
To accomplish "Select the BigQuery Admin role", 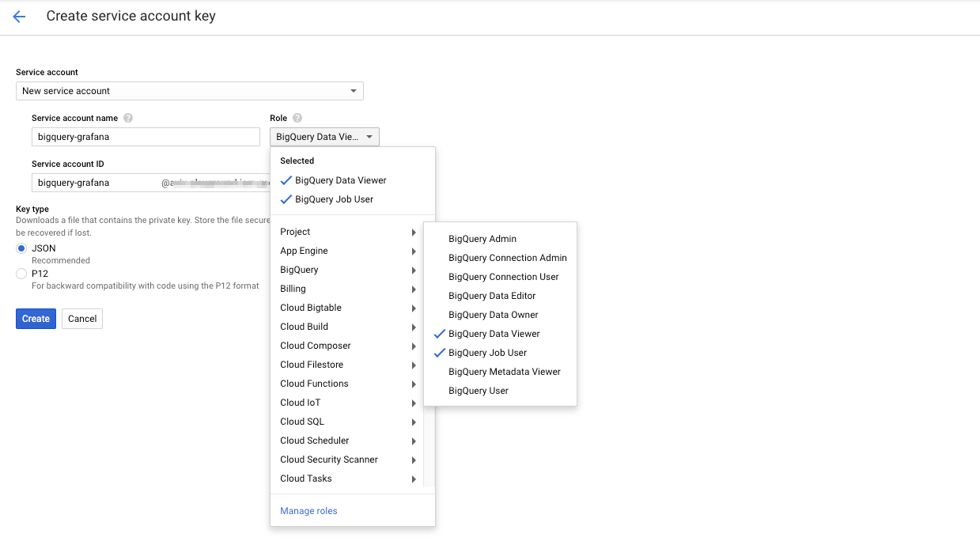I will (500, 239).
